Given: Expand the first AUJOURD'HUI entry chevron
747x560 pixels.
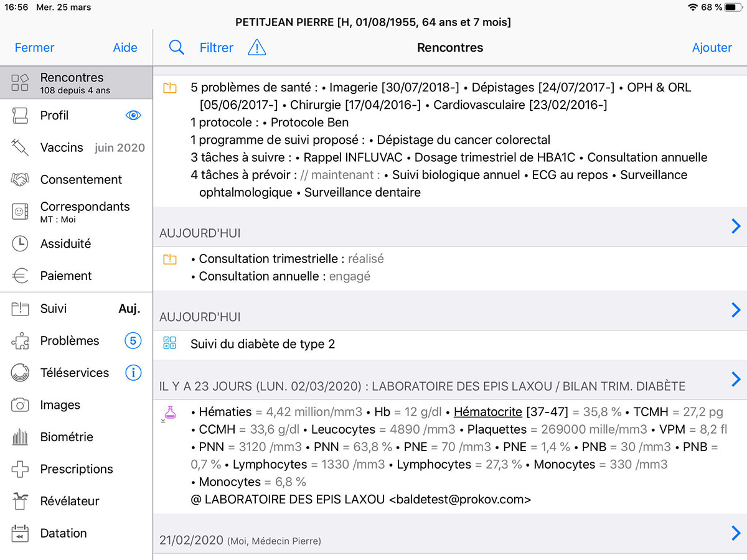Looking at the screenshot, I should coord(736,226).
